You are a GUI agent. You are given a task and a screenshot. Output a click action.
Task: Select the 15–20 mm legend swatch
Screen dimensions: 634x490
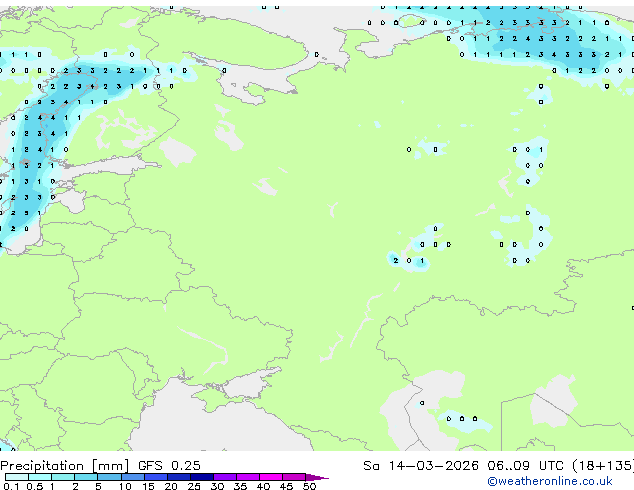[x=156, y=477]
